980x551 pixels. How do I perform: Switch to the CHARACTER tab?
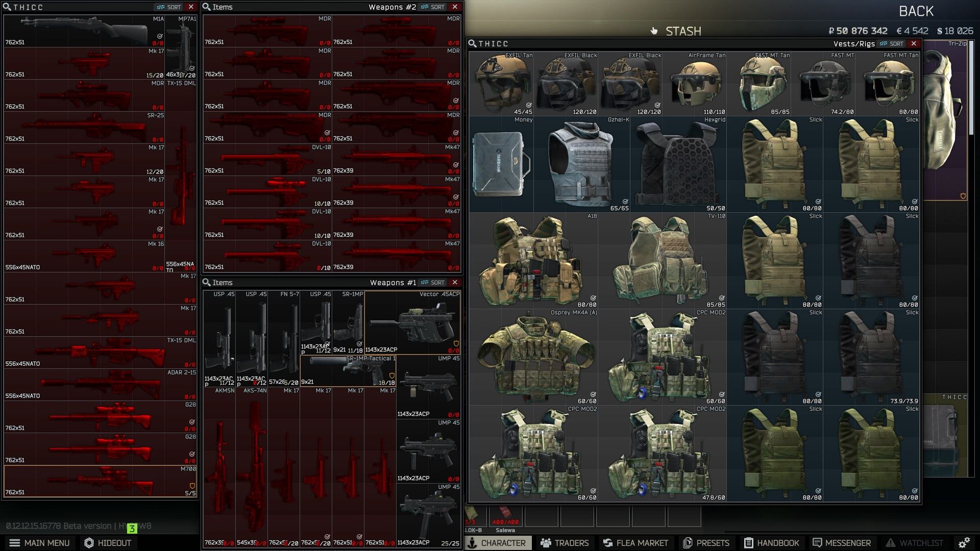[x=497, y=543]
